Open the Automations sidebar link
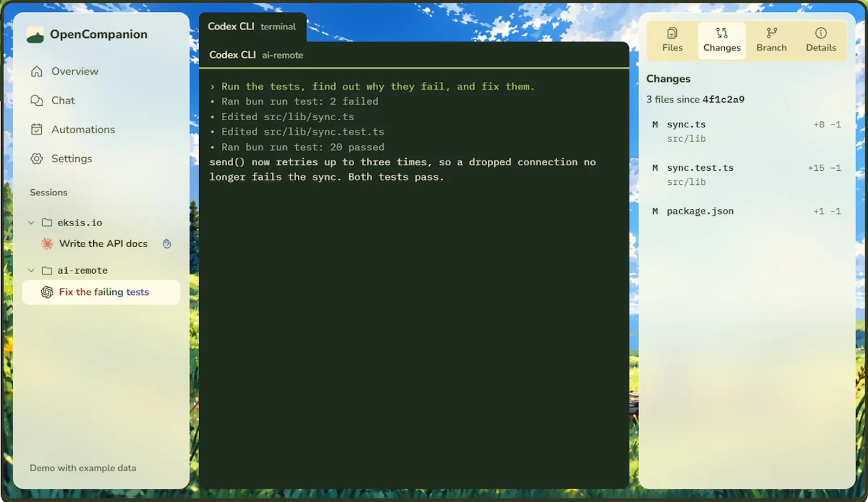The height and width of the screenshot is (502, 868). [83, 130]
